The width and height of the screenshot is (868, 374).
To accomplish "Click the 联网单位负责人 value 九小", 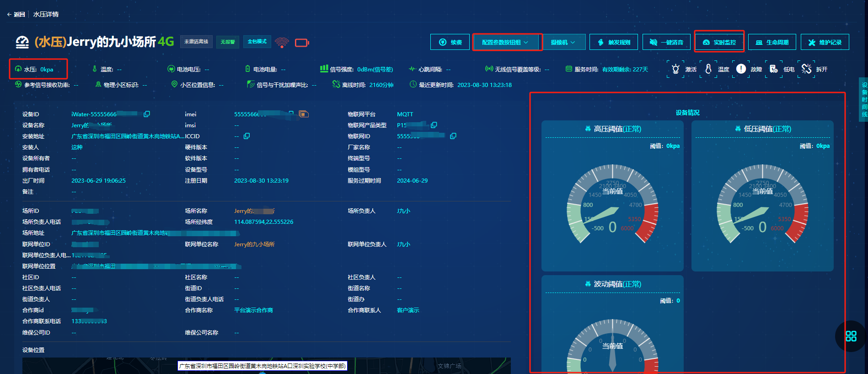I will 403,244.
